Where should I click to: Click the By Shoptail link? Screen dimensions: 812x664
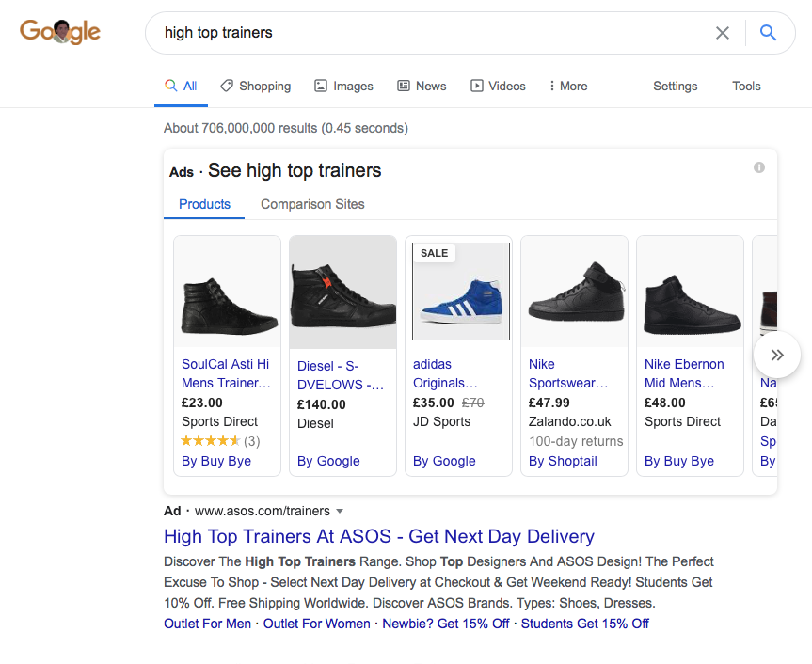click(x=563, y=461)
